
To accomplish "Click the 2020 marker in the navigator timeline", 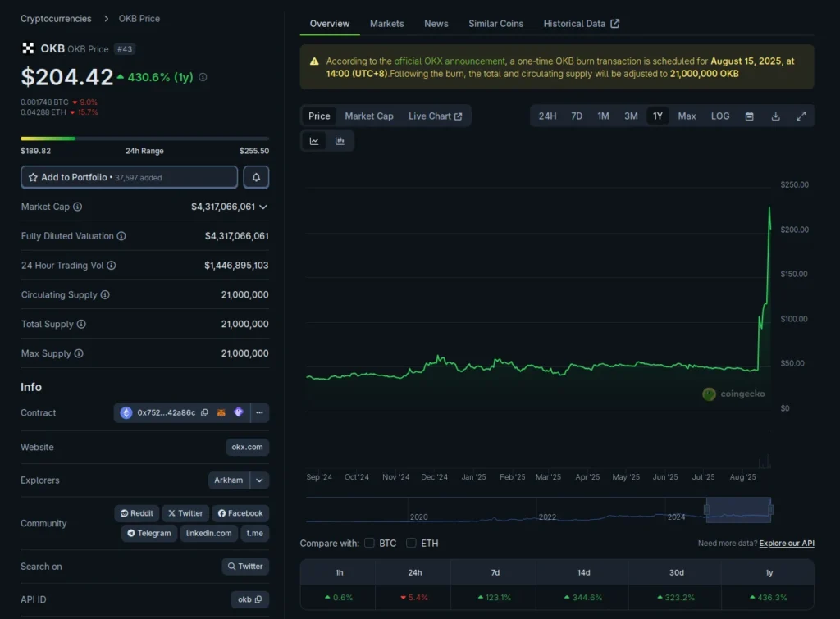I will [418, 517].
